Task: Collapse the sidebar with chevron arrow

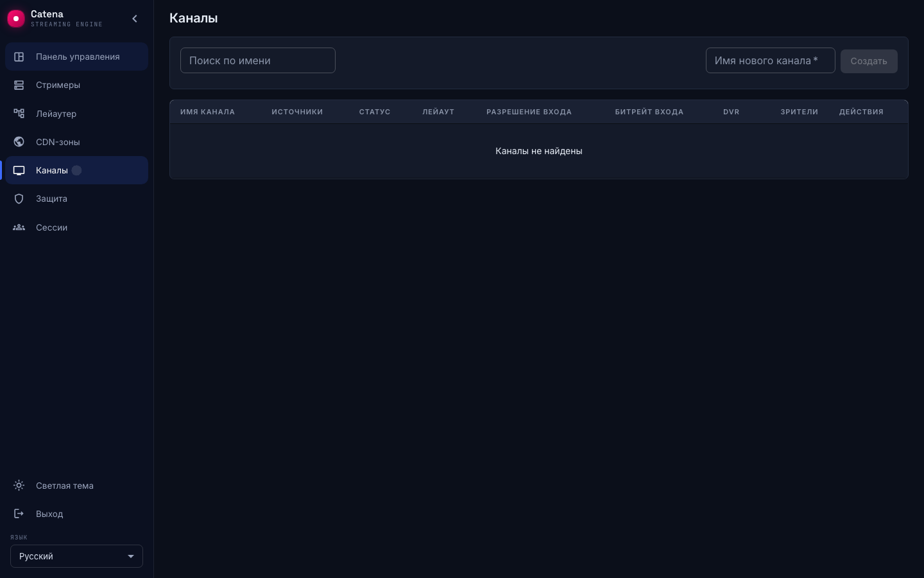Action: click(135, 19)
